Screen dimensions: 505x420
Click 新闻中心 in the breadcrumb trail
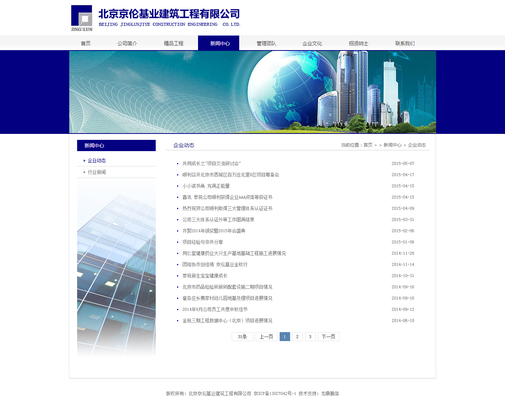[393, 145]
